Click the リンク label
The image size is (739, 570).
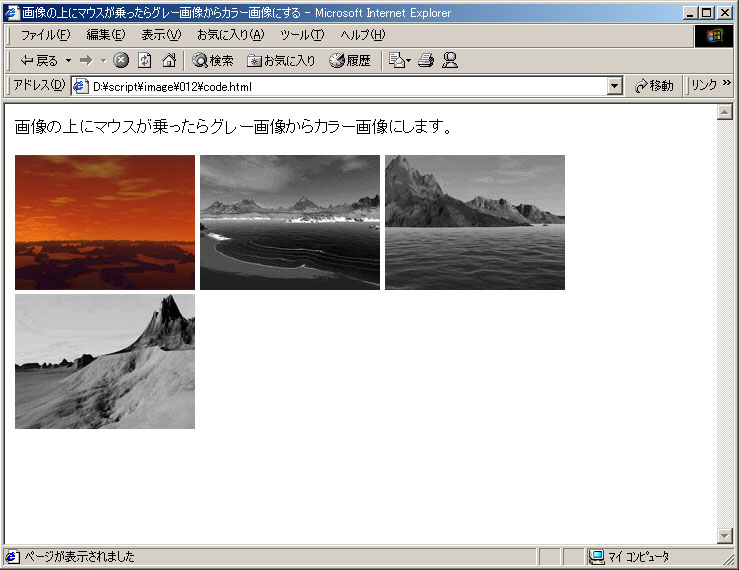click(704, 85)
